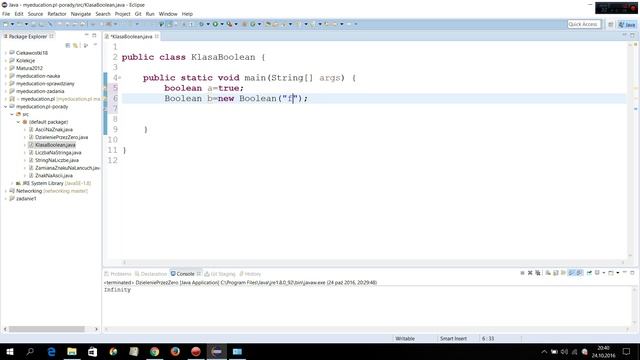
Task: Open Package Explorer View Menu dropdown
Action: tap(95, 45)
